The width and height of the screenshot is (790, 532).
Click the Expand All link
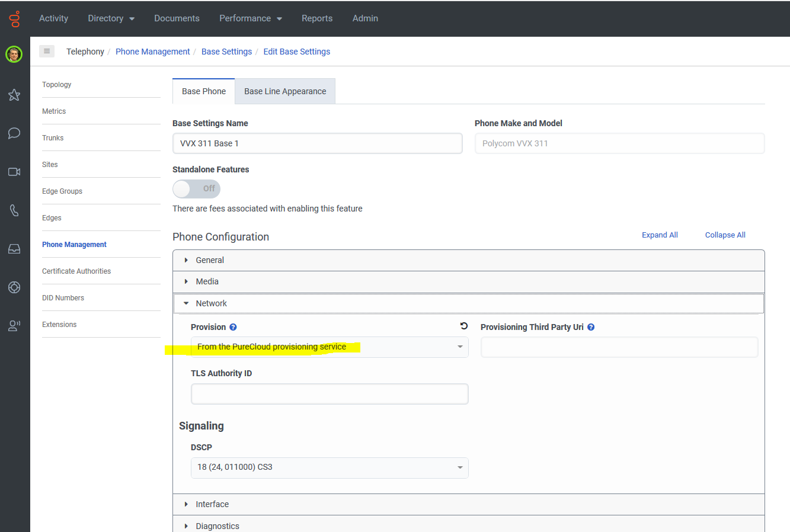point(660,235)
